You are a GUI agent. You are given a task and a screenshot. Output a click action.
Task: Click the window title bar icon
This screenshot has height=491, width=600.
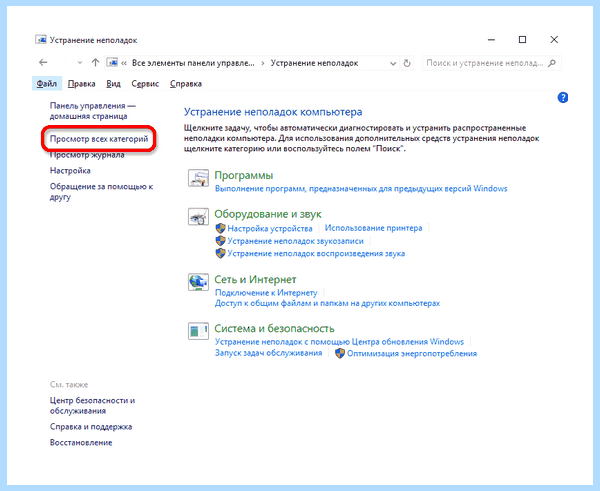pos(41,40)
